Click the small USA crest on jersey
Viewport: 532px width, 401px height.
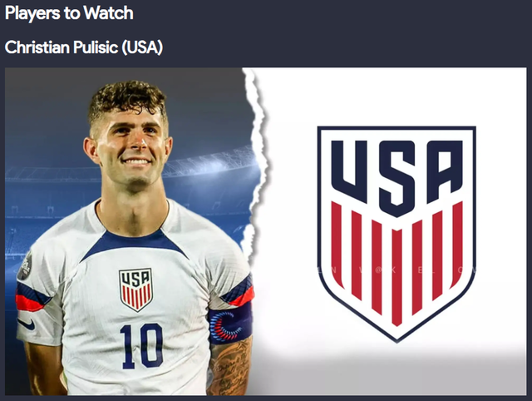pyautogui.click(x=135, y=290)
